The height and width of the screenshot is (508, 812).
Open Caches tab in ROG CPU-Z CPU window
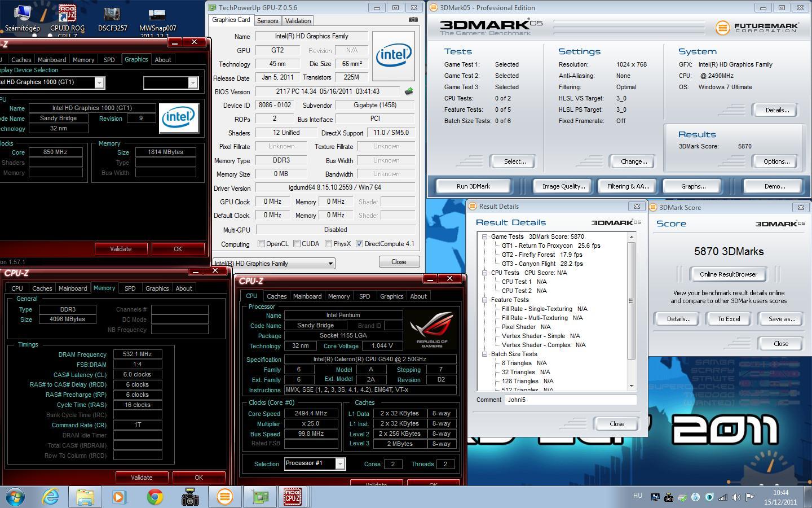click(276, 296)
